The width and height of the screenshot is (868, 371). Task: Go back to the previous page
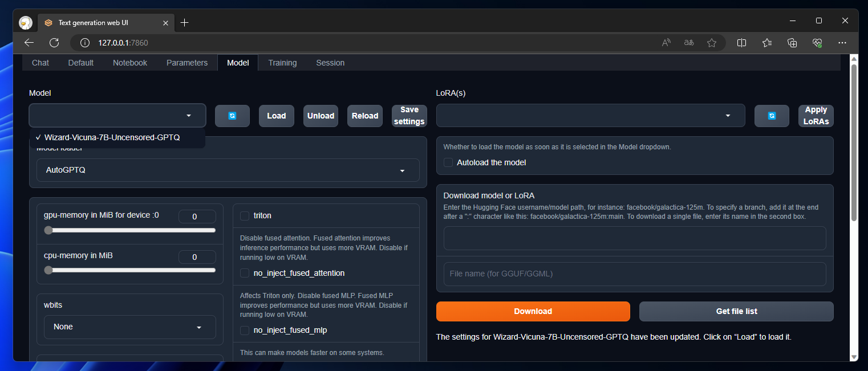point(30,43)
